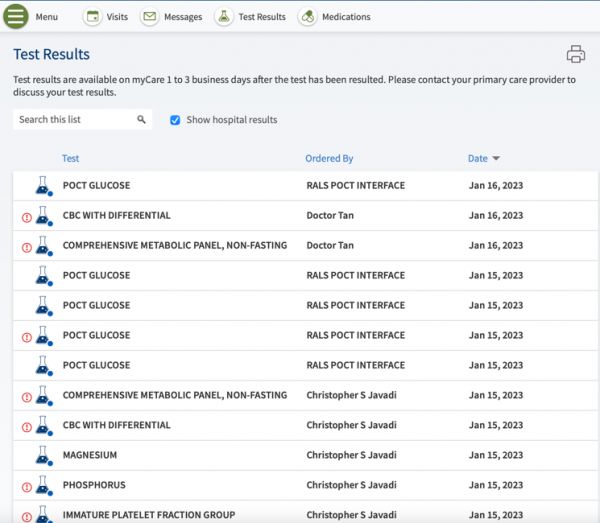This screenshot has width=600, height=523.
Task: Click alert icon on the PHOSPHORUS row
Action: [27, 487]
